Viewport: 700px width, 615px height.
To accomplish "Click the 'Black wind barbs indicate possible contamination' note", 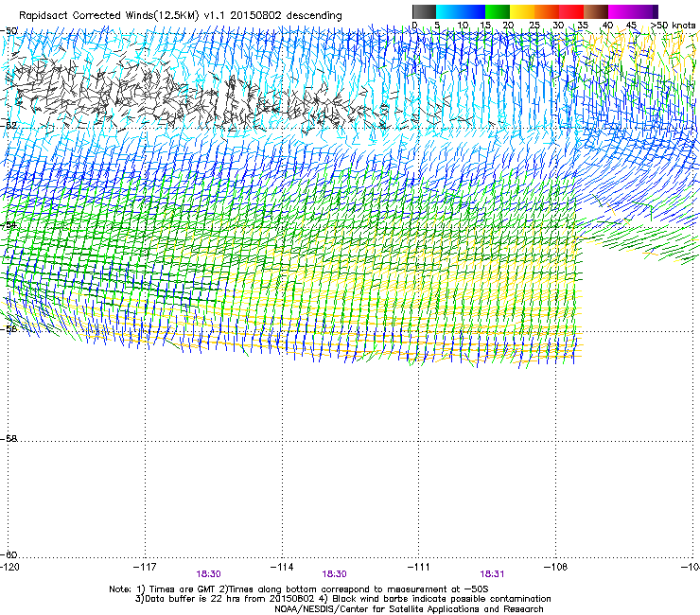I will click(442, 599).
